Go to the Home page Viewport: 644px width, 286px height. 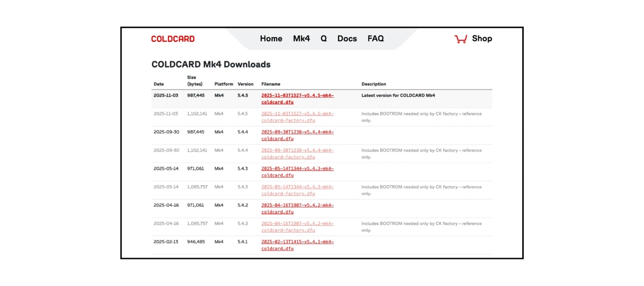pos(271,38)
